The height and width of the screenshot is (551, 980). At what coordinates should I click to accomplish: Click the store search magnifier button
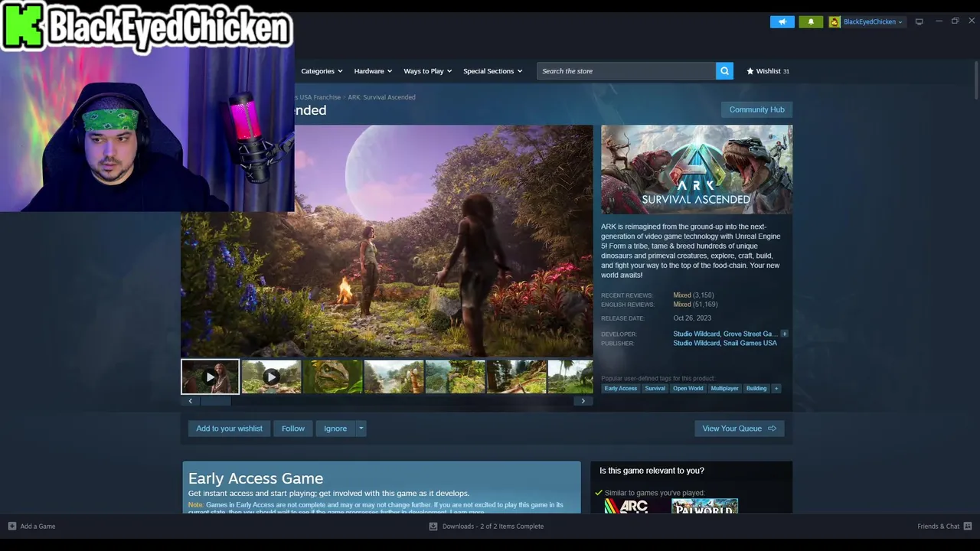coord(724,71)
